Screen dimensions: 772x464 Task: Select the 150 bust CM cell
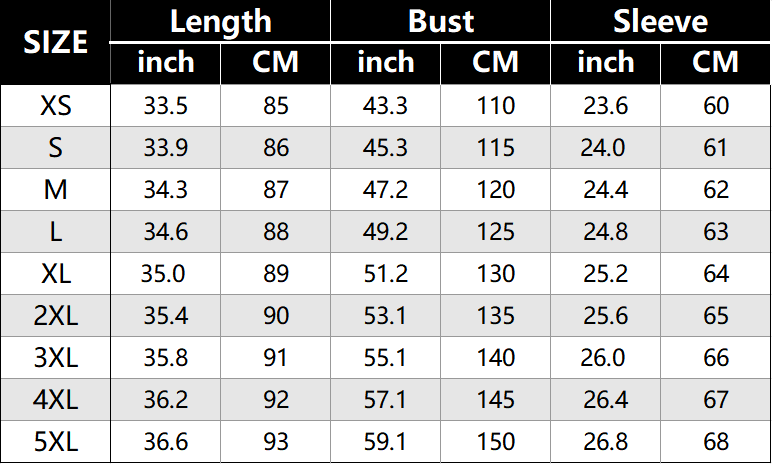coord(495,442)
